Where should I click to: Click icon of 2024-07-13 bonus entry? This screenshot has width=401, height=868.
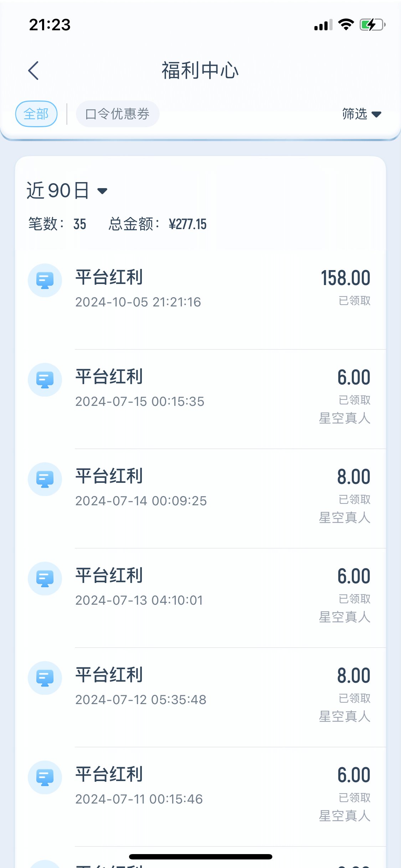[45, 579]
